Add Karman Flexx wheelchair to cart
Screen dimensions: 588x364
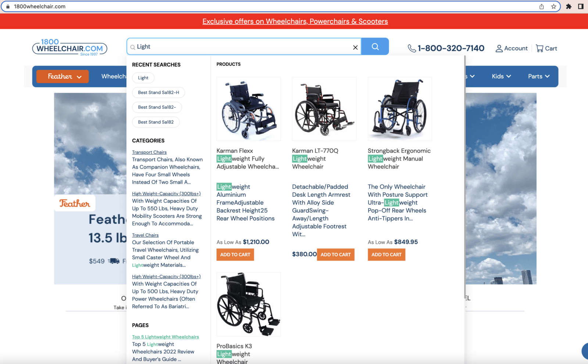[235, 255]
